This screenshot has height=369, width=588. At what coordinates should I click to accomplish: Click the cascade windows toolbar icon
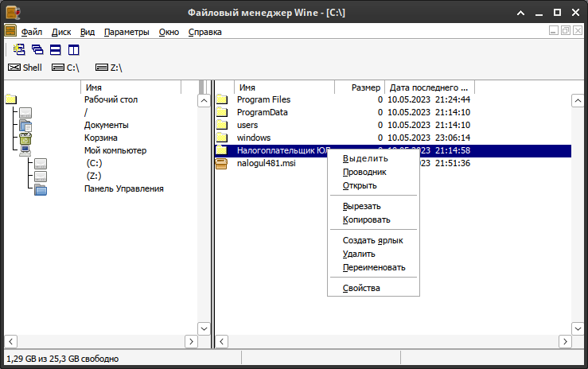tap(37, 49)
